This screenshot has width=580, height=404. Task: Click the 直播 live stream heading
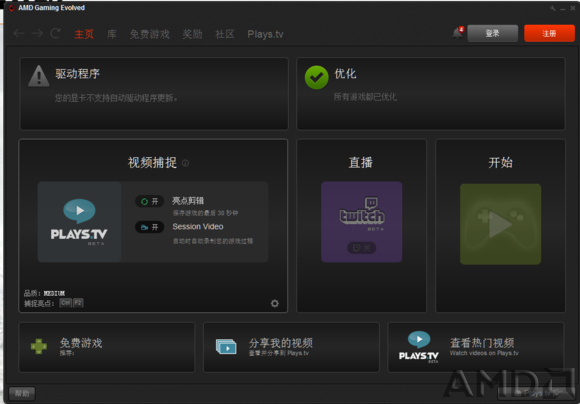tap(361, 163)
